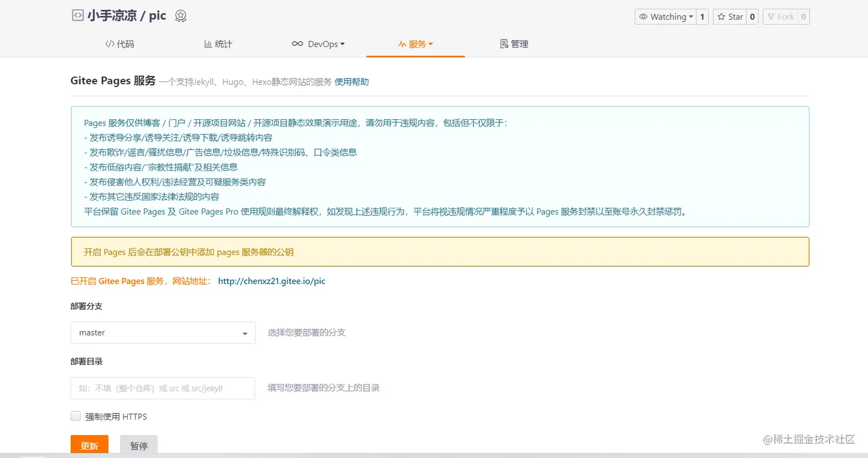Enable the 强制使用 HTTPS checkbox
Screen dimensions: 868x458
coord(75,416)
